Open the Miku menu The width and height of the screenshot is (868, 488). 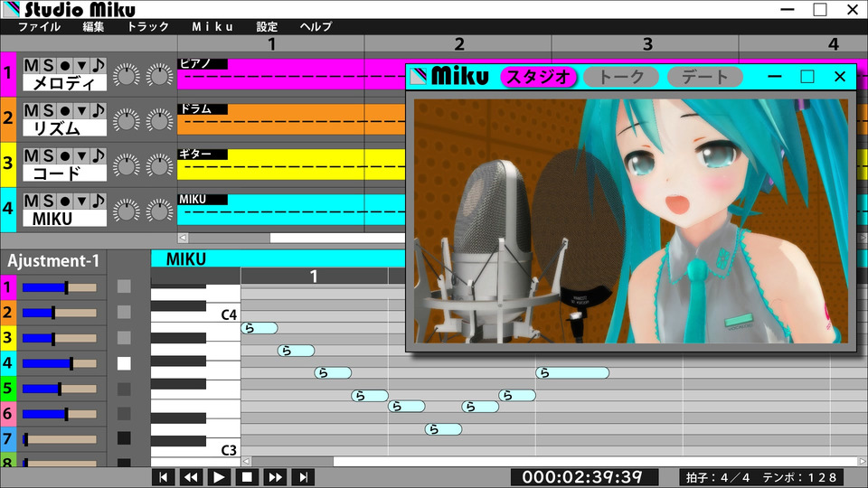(x=212, y=26)
